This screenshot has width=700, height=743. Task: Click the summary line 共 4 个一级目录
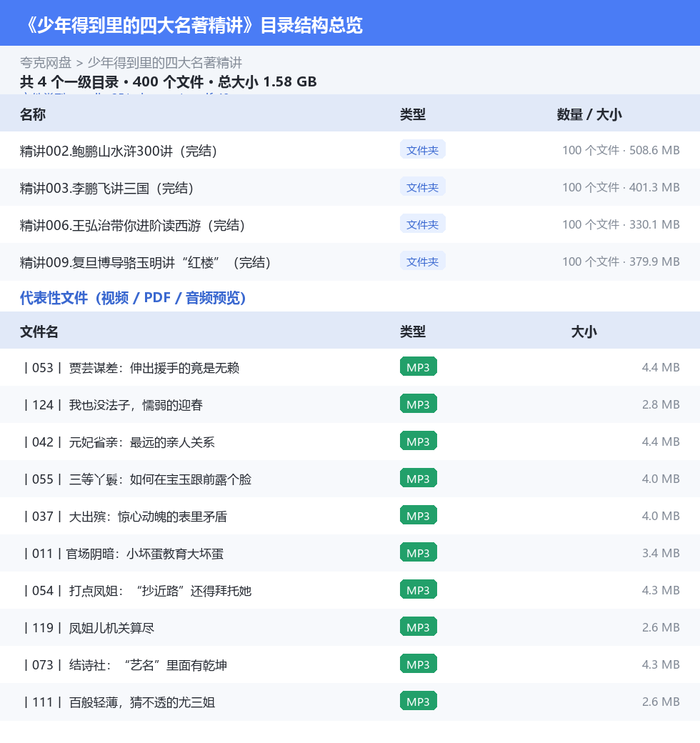[168, 81]
